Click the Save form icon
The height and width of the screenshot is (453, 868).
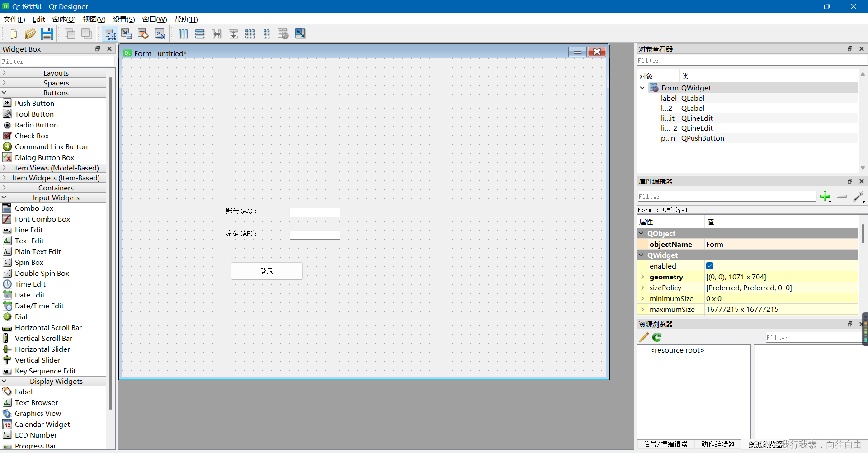47,34
